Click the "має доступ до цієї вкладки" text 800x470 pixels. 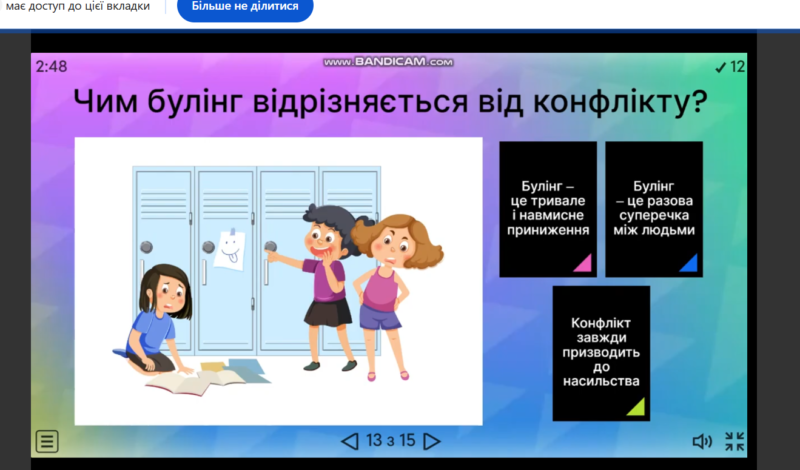pyautogui.click(x=78, y=7)
